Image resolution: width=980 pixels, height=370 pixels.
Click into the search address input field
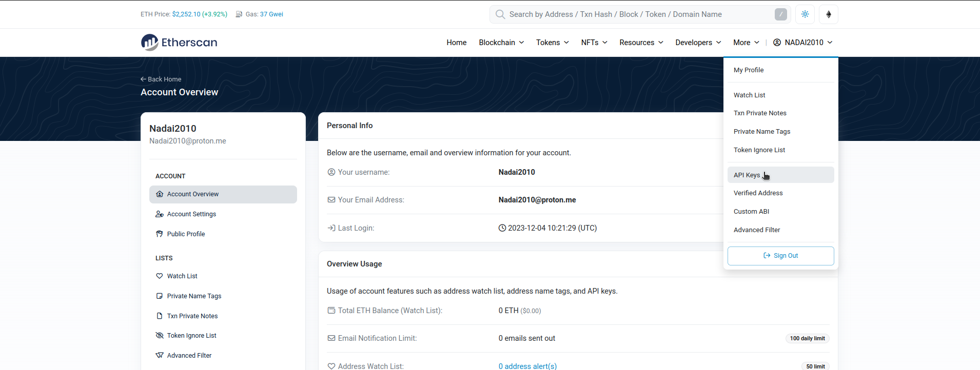[x=640, y=14]
